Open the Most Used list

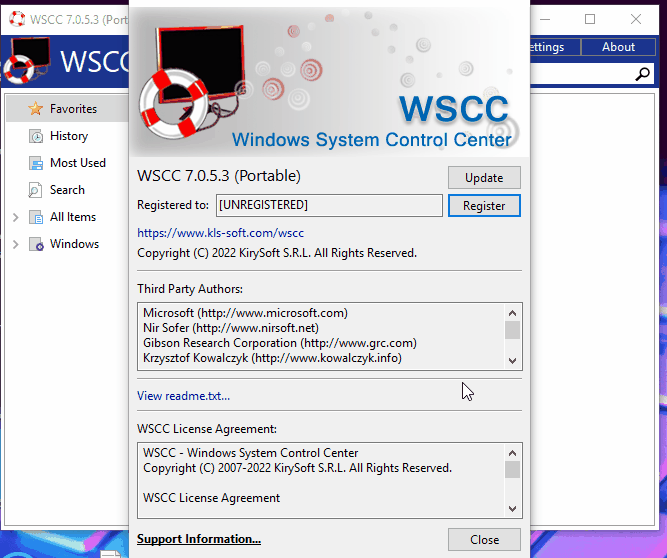pos(78,163)
